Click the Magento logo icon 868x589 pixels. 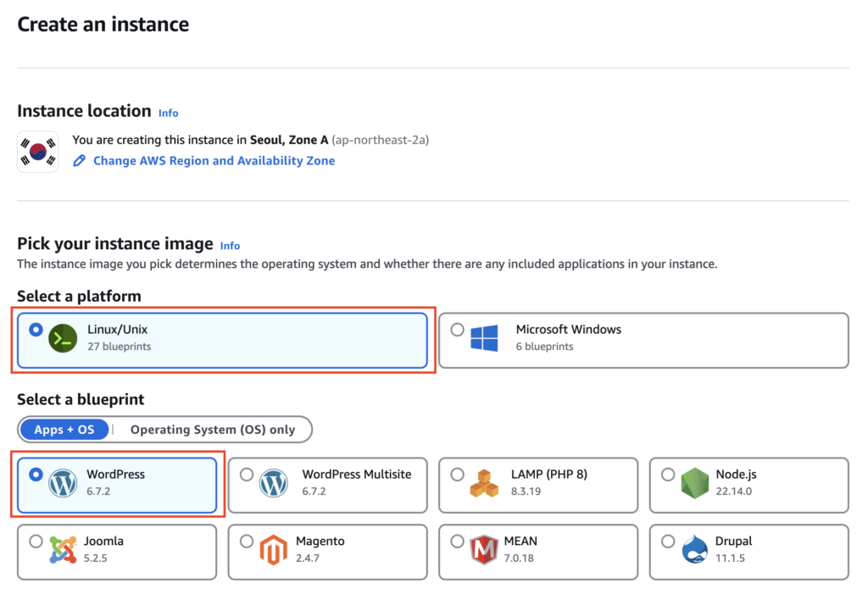click(x=274, y=550)
